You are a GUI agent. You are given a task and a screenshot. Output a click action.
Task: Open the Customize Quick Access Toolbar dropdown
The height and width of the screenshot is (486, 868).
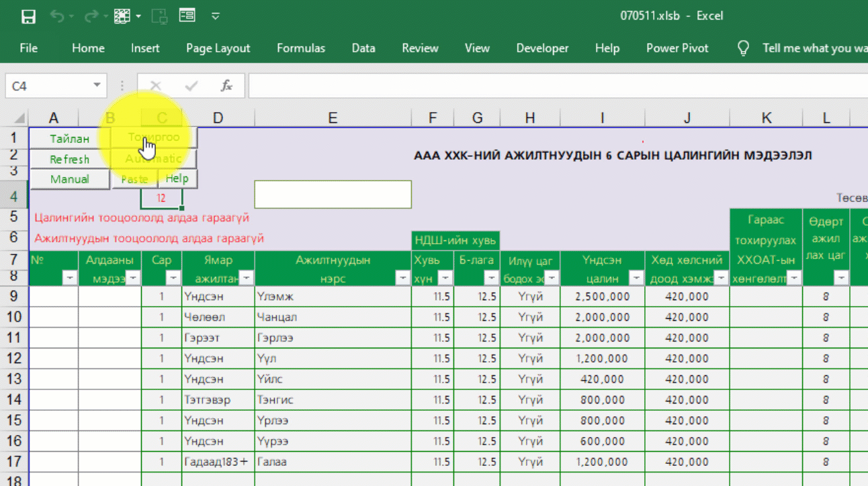click(x=216, y=16)
